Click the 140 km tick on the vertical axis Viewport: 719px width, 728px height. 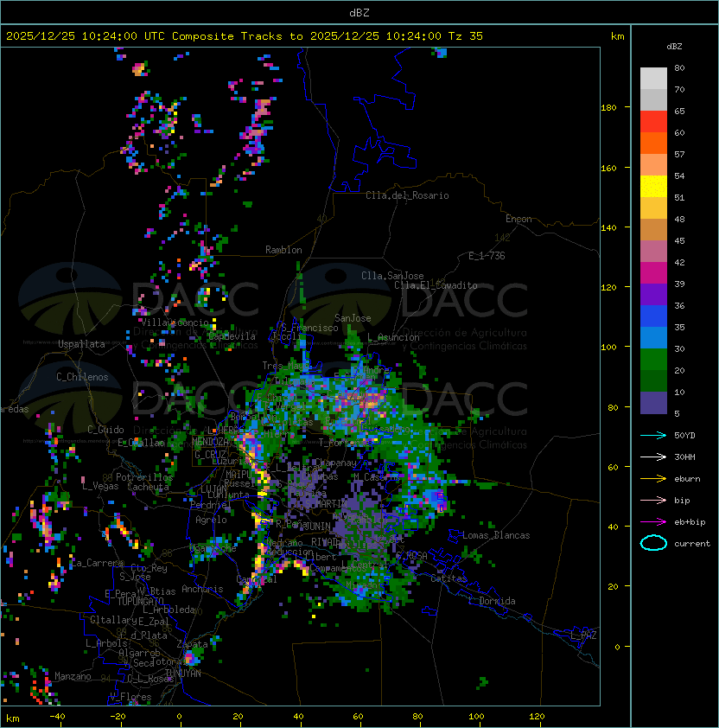608,227
